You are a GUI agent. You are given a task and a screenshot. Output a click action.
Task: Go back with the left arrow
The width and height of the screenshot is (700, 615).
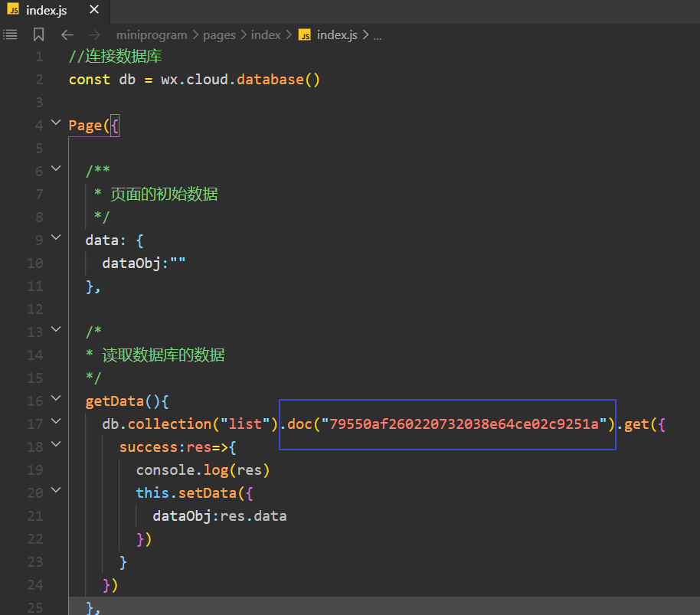tap(67, 34)
